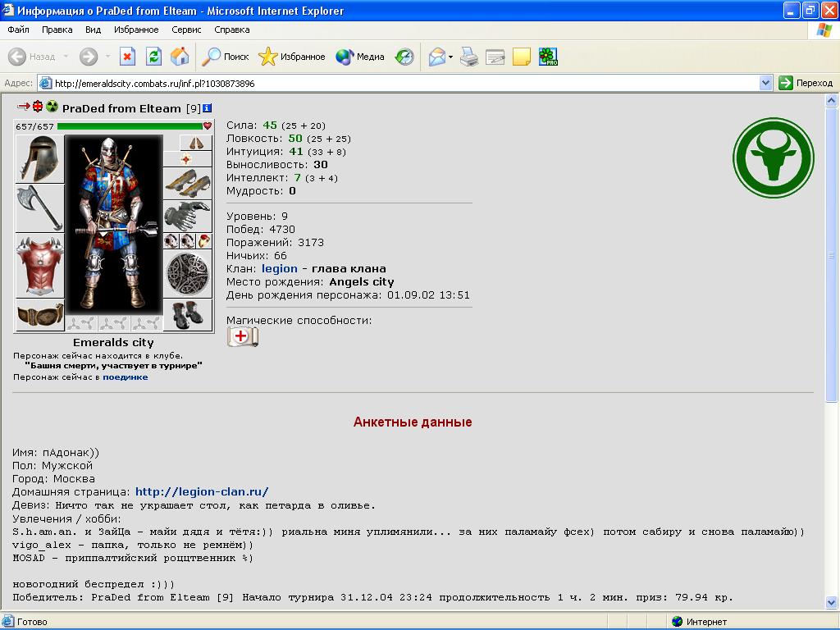Click the Edit page toolbar icon
Screen dimensions: 840x630
coord(495,57)
